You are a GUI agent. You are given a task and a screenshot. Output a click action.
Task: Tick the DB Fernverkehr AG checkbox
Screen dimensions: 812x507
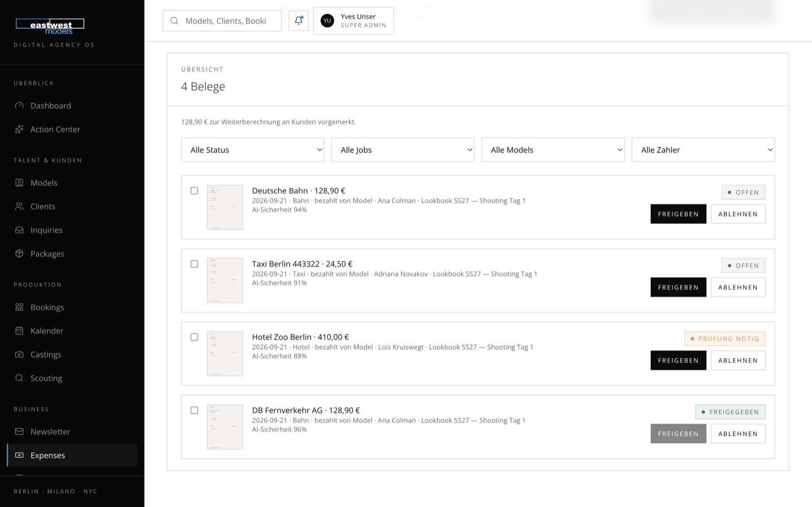(194, 410)
